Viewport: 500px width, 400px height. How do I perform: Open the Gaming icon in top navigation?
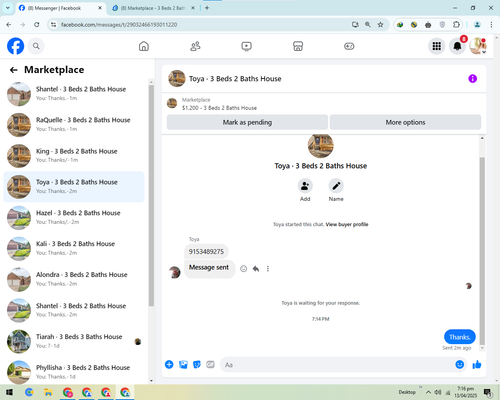coord(349,46)
